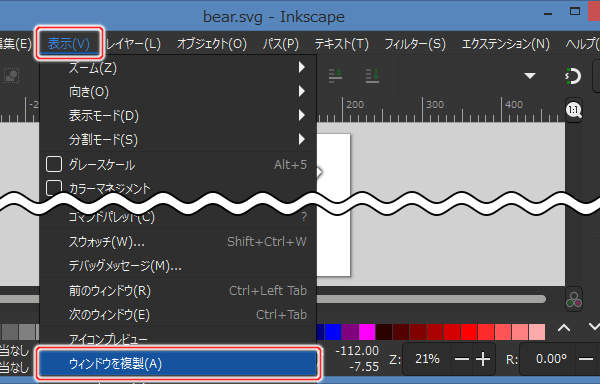Viewport: 600px width, 384px height.
Task: Click the second align-baseline icon in toolbar
Action: 372,75
